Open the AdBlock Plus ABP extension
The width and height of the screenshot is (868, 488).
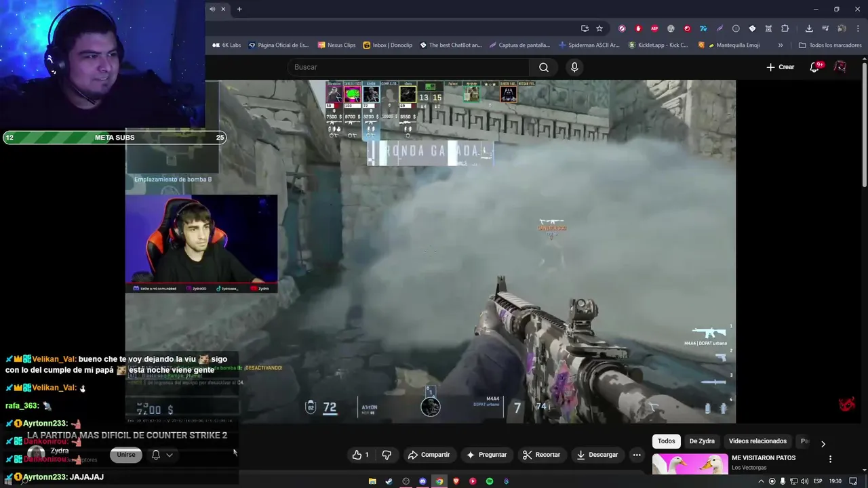coord(654,28)
